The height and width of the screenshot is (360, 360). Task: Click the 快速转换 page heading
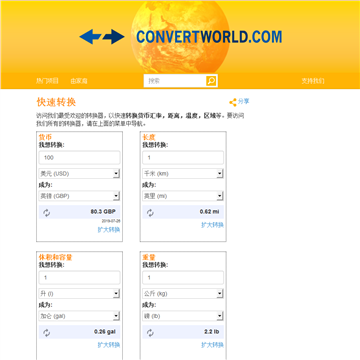(56, 102)
